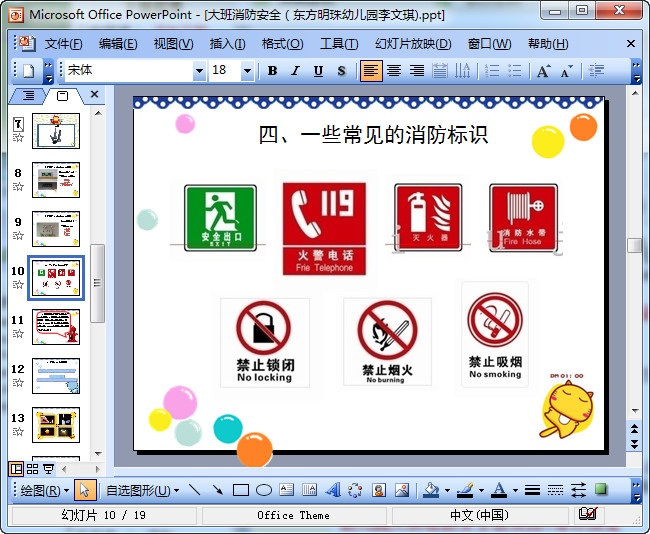Image resolution: width=650 pixels, height=534 pixels.
Task: Toggle Align Right
Action: [417, 71]
